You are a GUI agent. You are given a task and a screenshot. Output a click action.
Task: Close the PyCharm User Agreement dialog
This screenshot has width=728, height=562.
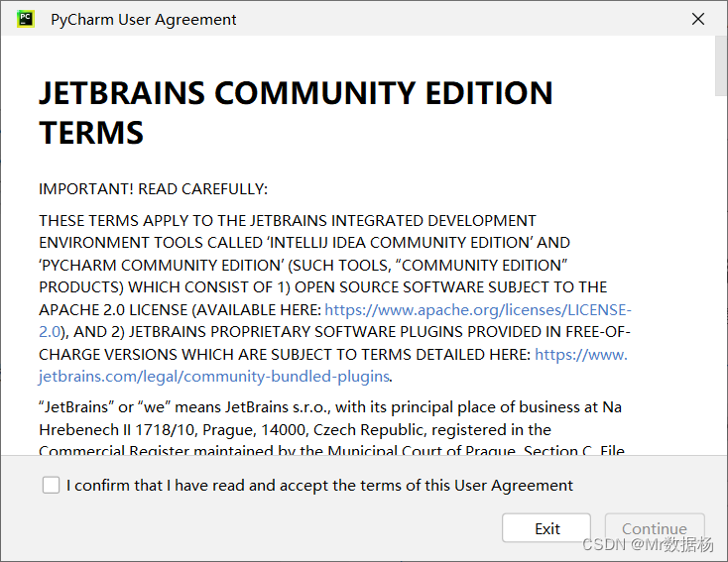click(698, 19)
